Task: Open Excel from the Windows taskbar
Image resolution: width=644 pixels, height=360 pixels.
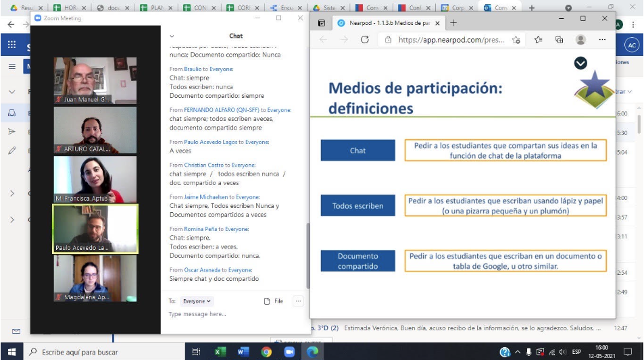Action: 220,352
